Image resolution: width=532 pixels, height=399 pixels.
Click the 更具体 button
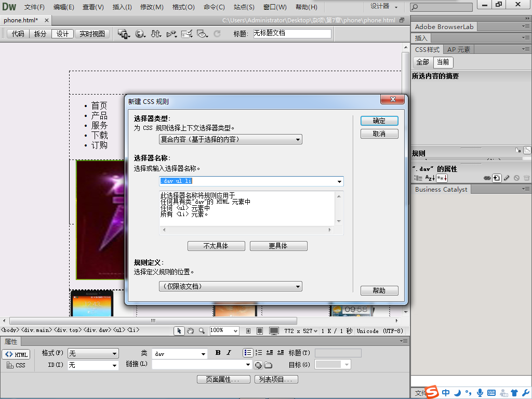point(278,246)
